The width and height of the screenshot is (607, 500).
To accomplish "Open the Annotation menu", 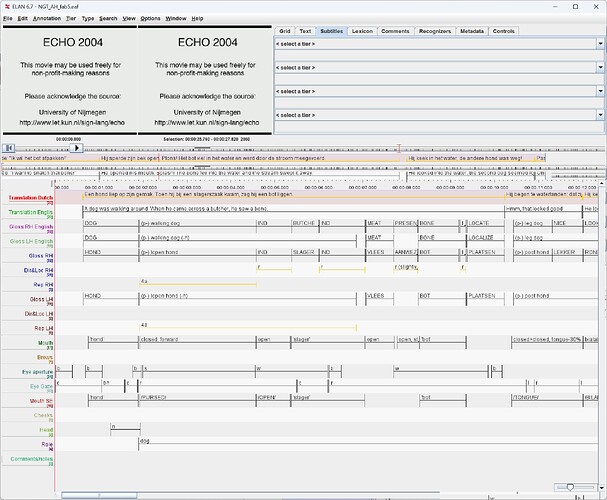I will click(46, 19).
